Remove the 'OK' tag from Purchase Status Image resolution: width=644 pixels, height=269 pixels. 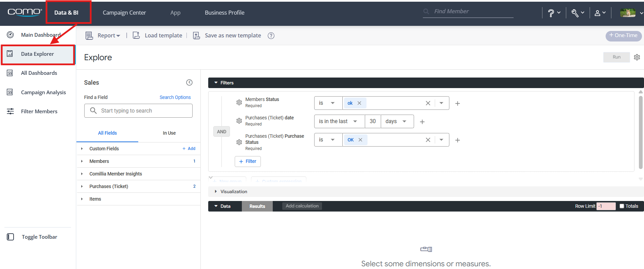[x=360, y=140]
